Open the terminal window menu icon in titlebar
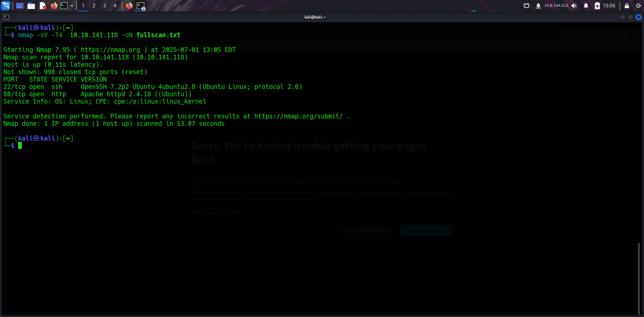The width and height of the screenshot is (644, 317). [x=6, y=17]
